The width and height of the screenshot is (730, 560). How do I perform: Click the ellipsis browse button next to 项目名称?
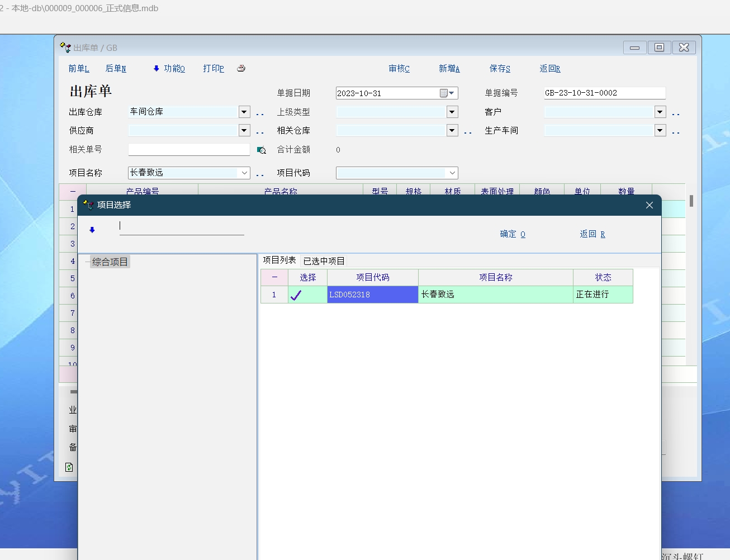[x=260, y=174]
